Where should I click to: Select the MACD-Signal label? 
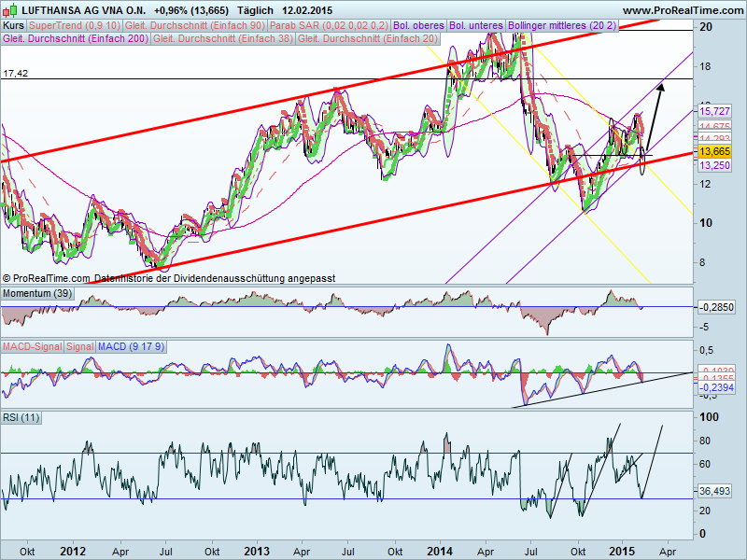(x=33, y=346)
